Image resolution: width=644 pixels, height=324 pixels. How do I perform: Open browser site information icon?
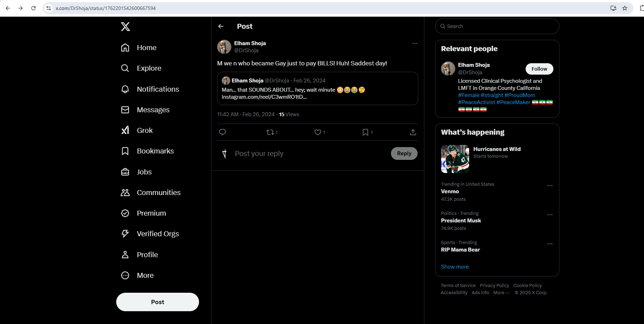point(49,8)
